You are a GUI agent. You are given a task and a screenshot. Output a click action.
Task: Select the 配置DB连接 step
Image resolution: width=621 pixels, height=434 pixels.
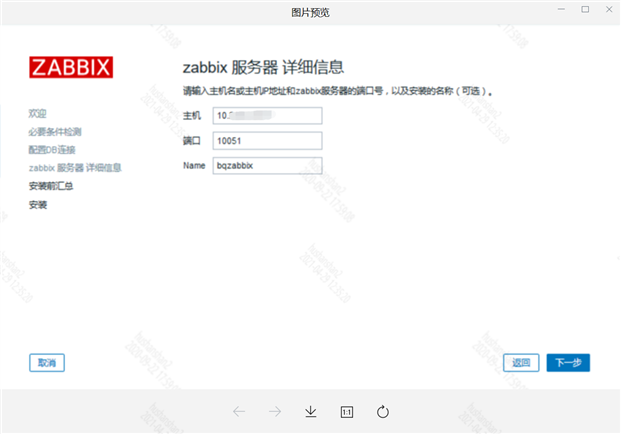click(52, 150)
